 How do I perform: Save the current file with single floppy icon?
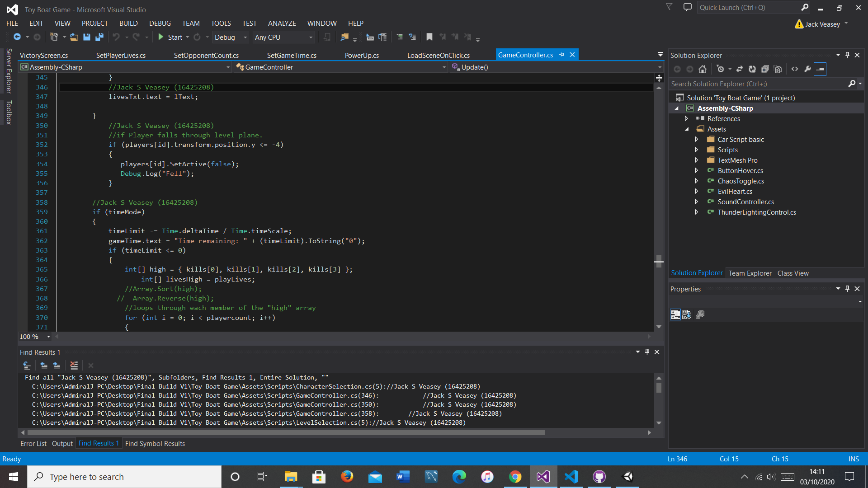[87, 37]
